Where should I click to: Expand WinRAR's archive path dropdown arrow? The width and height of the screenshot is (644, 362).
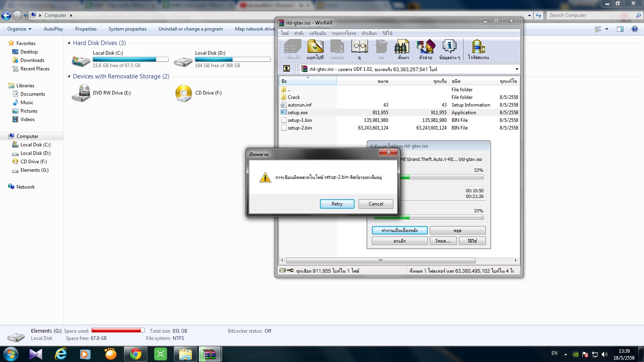517,69
